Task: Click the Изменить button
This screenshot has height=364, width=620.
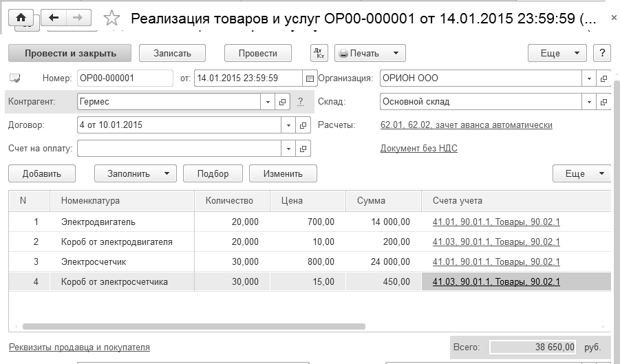Action: pos(283,173)
